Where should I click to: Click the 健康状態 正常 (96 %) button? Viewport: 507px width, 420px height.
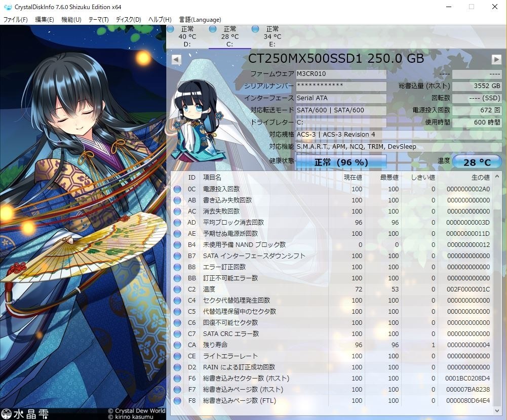pyautogui.click(x=341, y=162)
